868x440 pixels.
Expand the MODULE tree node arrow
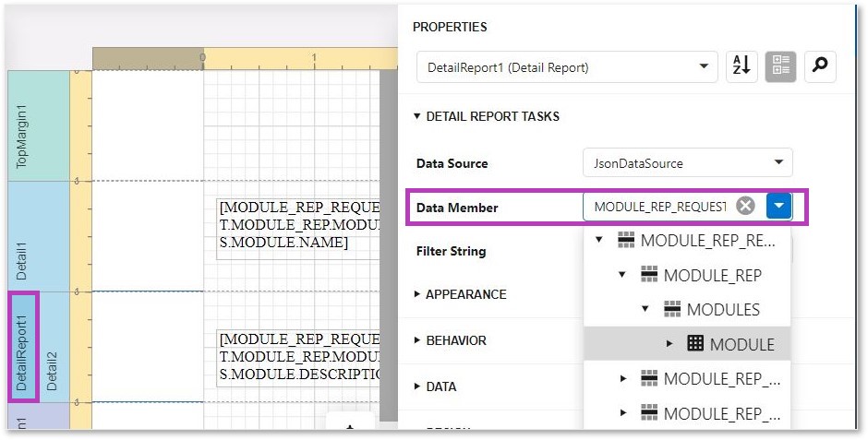(669, 344)
